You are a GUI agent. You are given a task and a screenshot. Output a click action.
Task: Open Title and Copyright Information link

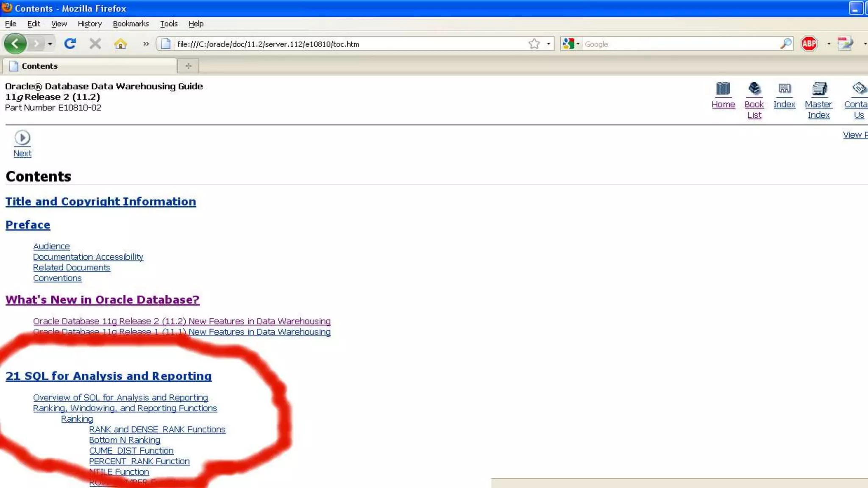pyautogui.click(x=100, y=201)
